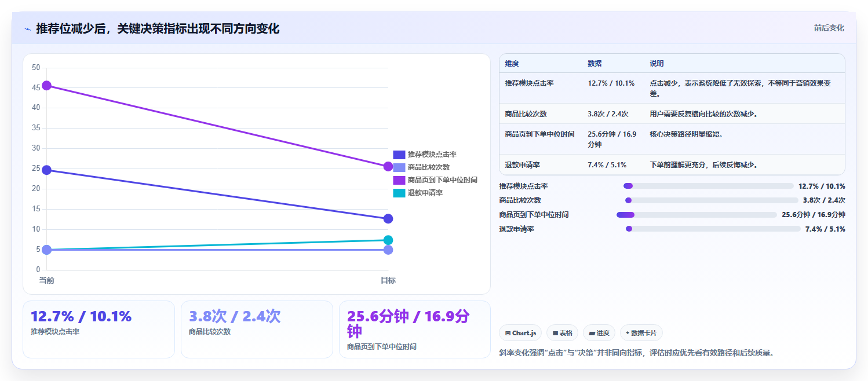This screenshot has width=868, height=381.
Task: Click light blue data point at 当前
Action: [x=47, y=250]
